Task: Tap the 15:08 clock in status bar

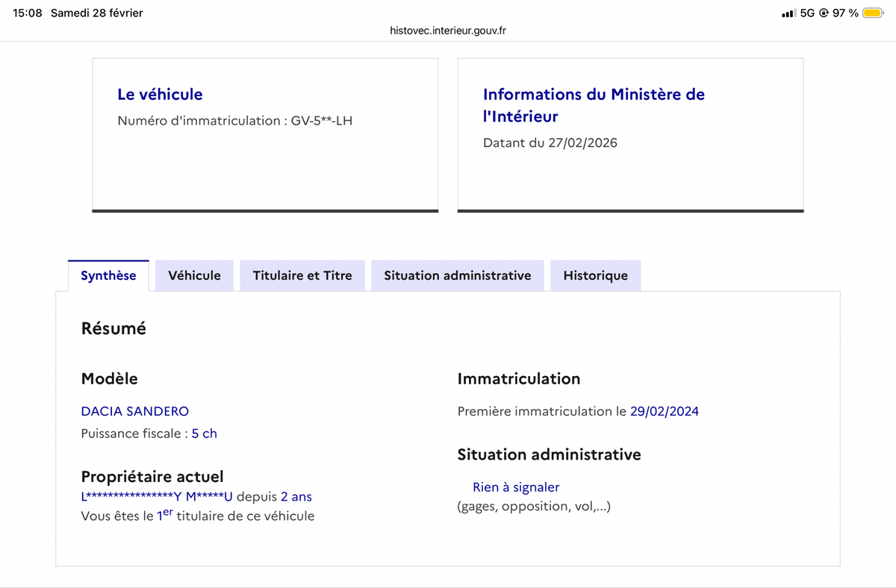Action: click(28, 13)
